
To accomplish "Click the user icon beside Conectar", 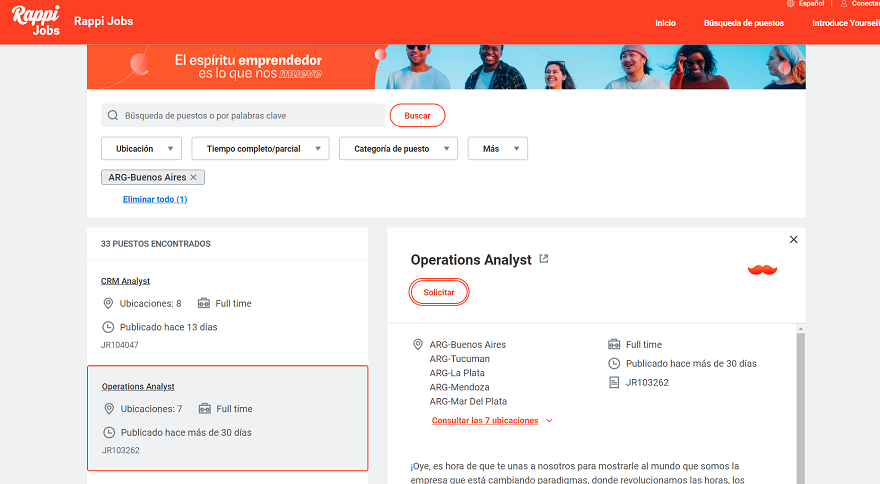I will [x=844, y=3].
